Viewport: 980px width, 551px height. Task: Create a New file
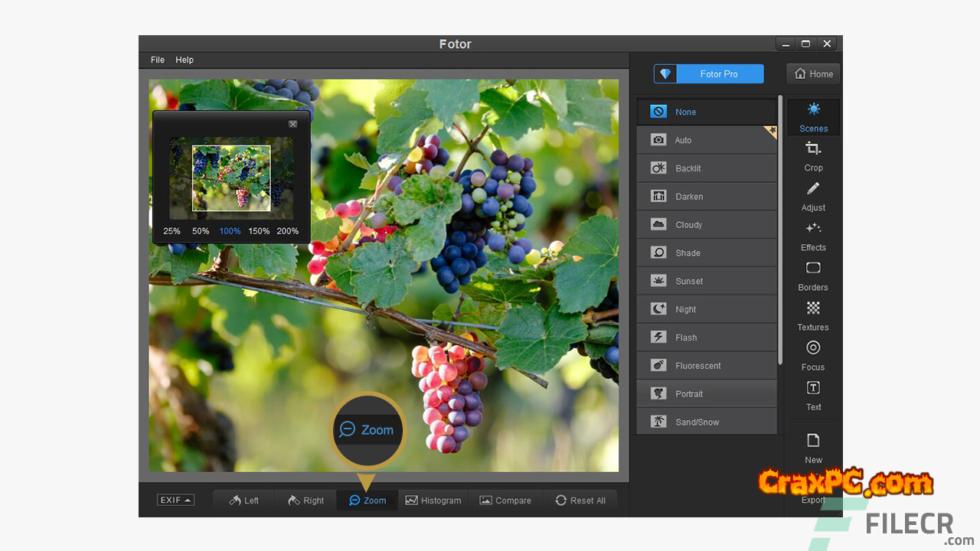(813, 448)
